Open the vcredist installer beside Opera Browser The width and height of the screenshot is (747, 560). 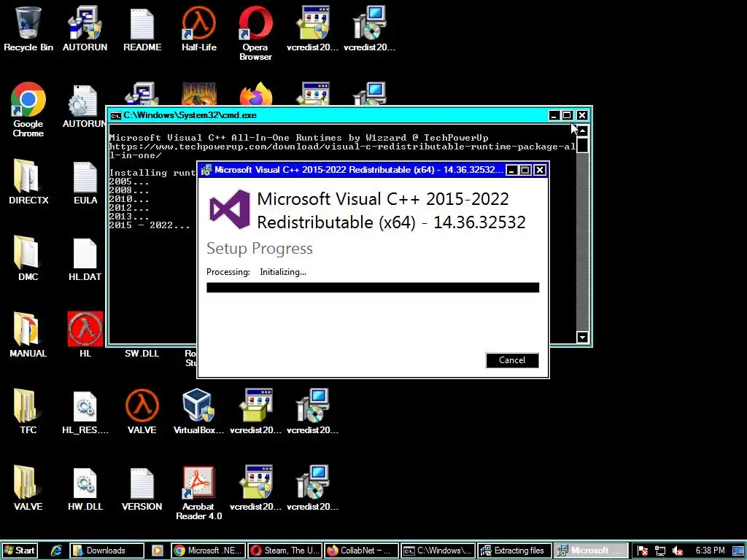(x=312, y=28)
